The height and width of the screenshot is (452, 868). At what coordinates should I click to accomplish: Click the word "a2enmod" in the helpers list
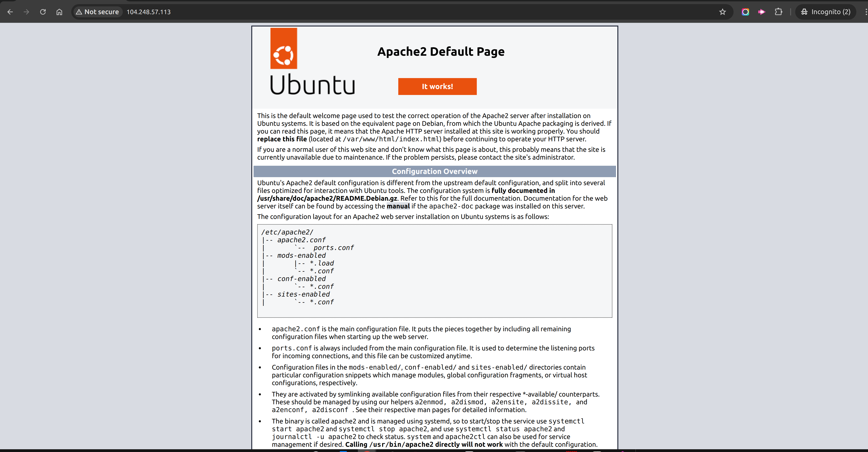[x=429, y=402]
